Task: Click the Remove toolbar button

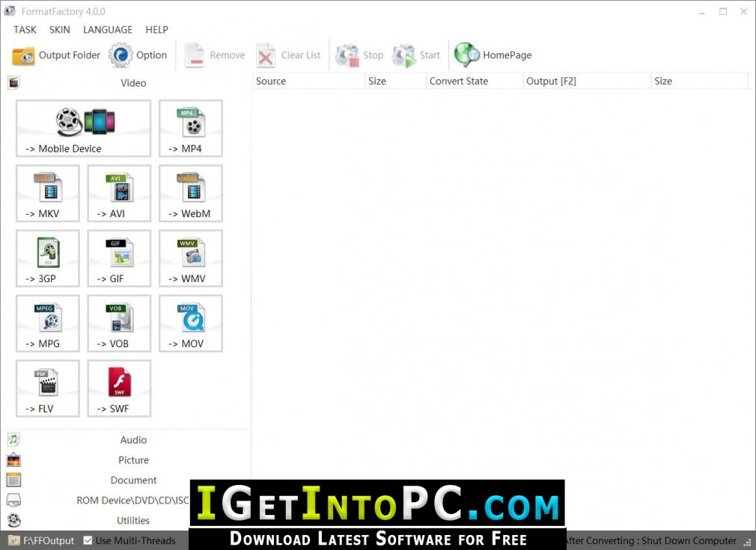Action: pos(215,55)
